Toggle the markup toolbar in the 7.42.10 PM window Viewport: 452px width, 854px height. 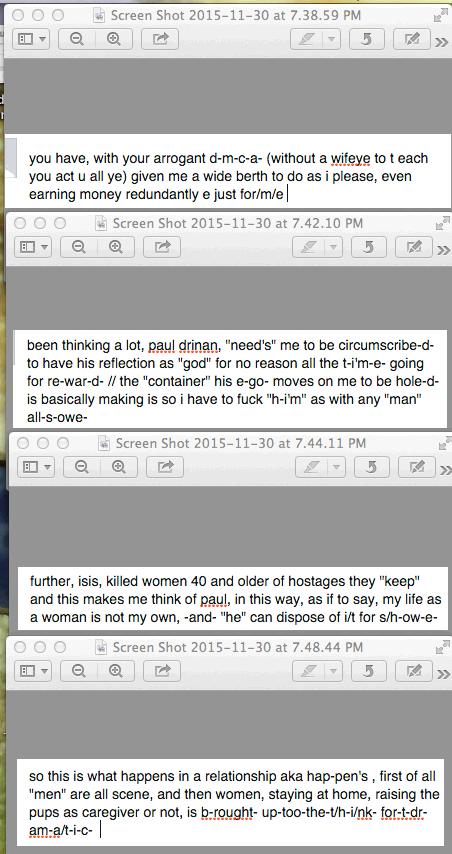coord(414,247)
